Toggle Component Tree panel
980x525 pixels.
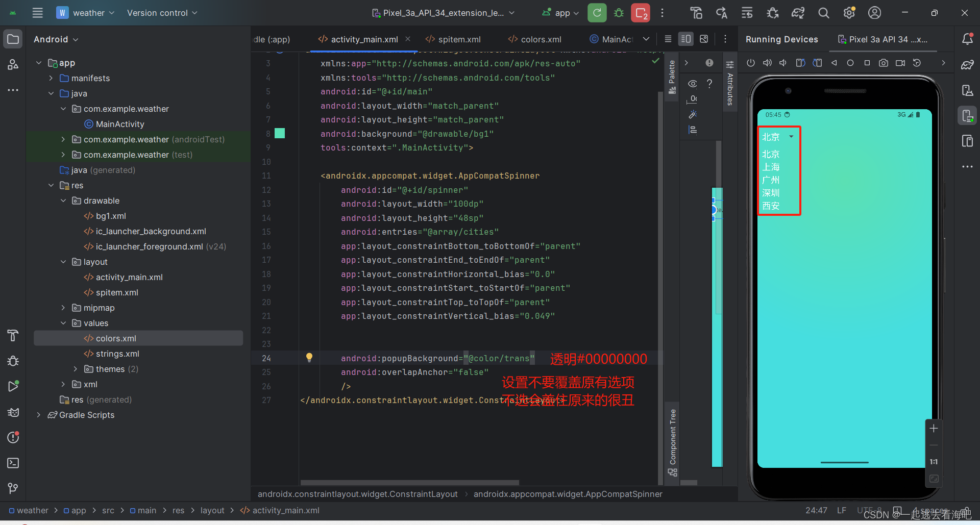(x=673, y=442)
